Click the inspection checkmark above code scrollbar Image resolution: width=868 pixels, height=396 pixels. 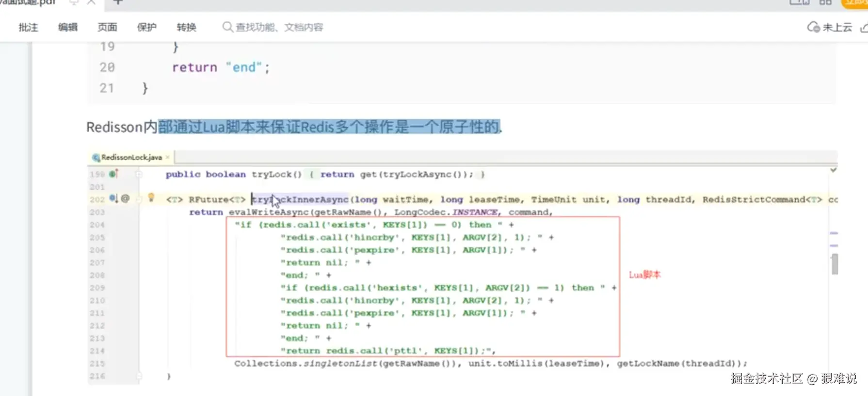point(834,170)
